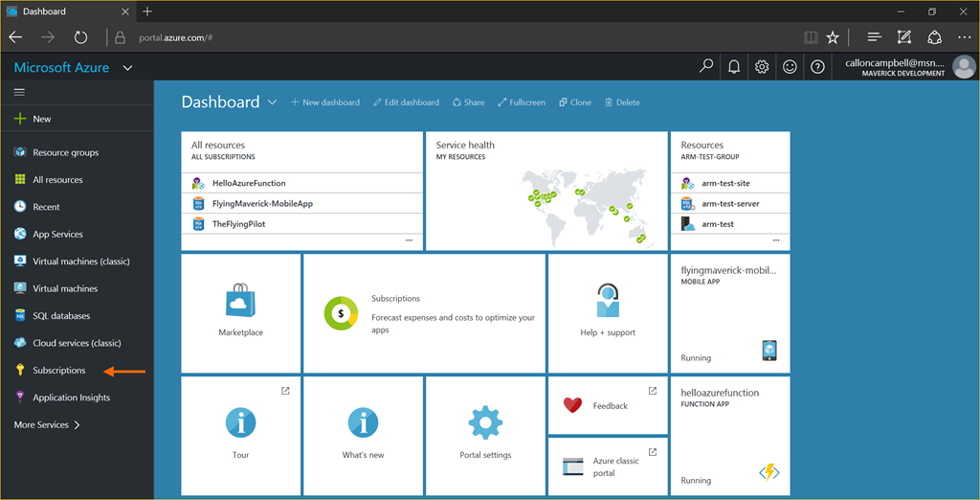Open the help question mark icon
980x500 pixels.
(x=817, y=67)
